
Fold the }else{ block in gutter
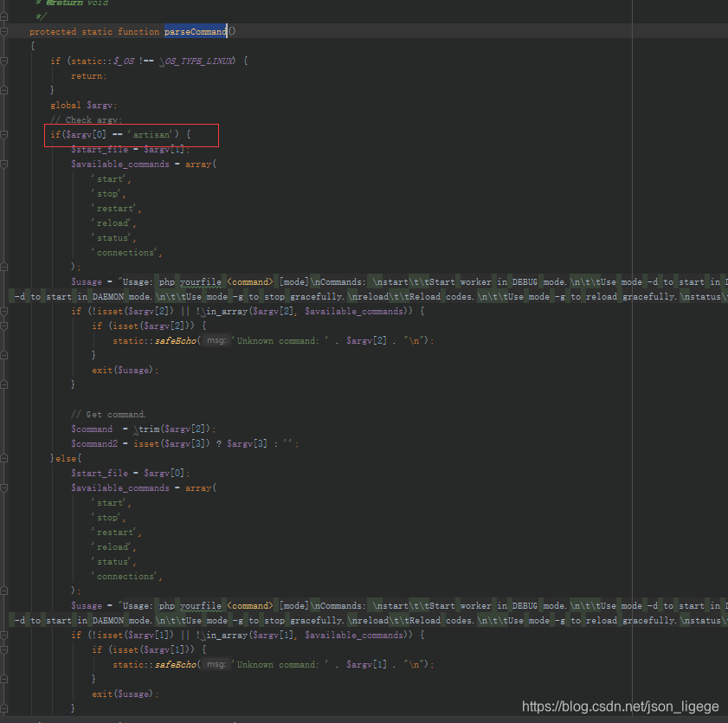click(3, 459)
